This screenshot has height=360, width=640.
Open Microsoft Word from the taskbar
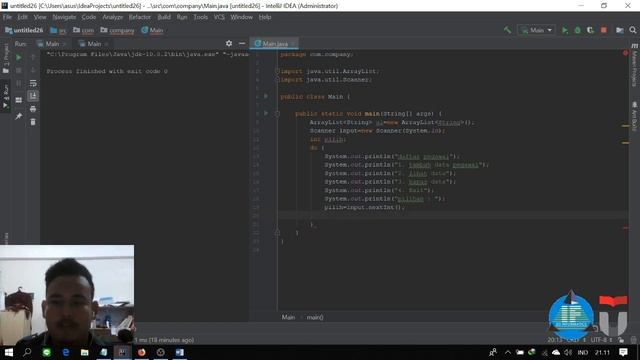pyautogui.click(x=180, y=352)
